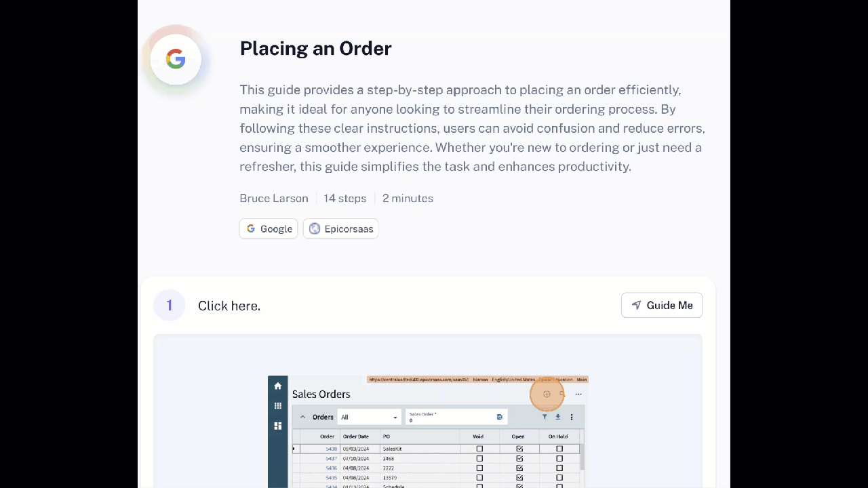Screen dimensions: 868x488
Task: Click the New (plus circle) Sales Order icon
Action: 547,394
